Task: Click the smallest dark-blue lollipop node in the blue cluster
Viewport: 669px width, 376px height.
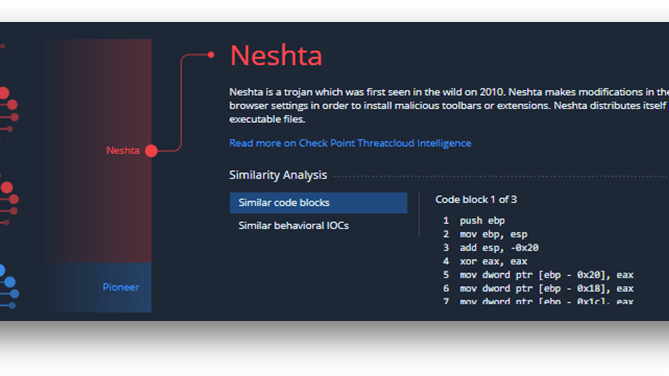Action: point(12,305)
